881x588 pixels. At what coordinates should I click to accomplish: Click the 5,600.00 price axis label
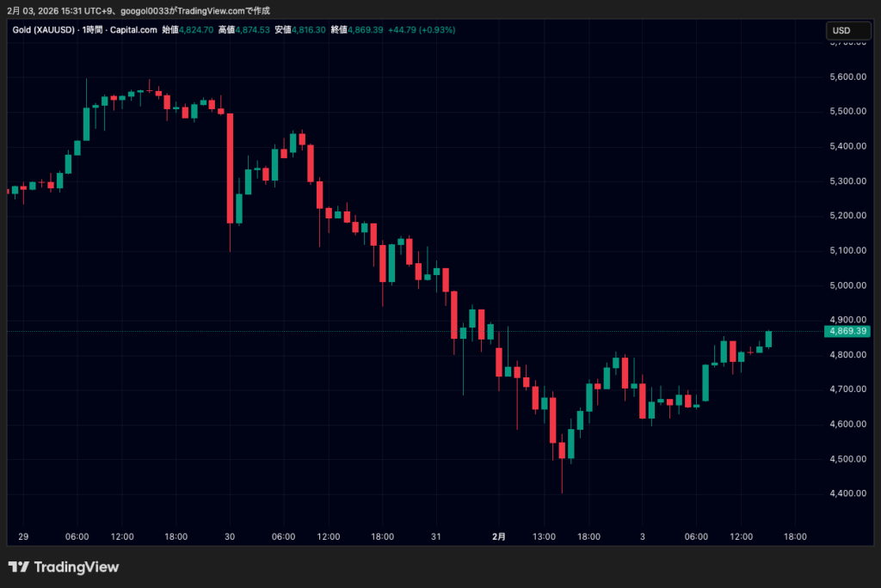[844, 77]
